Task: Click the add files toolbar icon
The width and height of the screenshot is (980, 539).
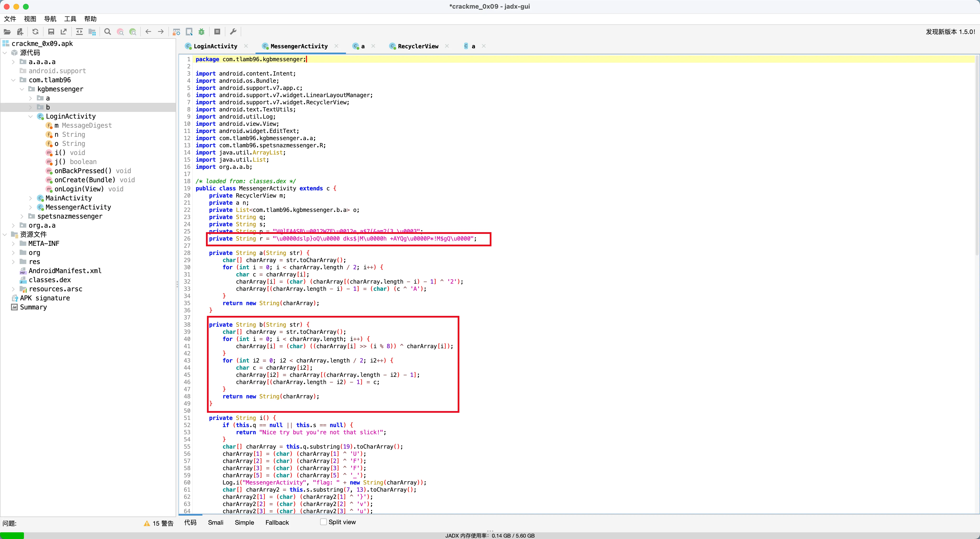Action: click(20, 32)
